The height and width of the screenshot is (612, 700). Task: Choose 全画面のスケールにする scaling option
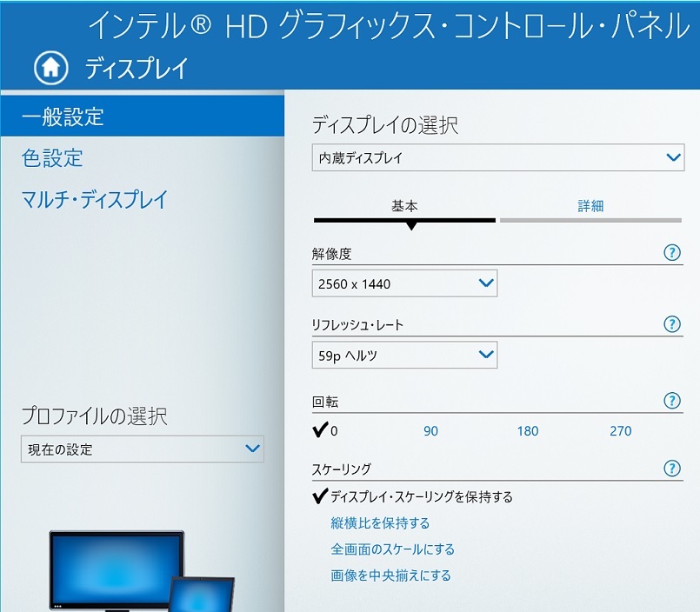[392, 549]
